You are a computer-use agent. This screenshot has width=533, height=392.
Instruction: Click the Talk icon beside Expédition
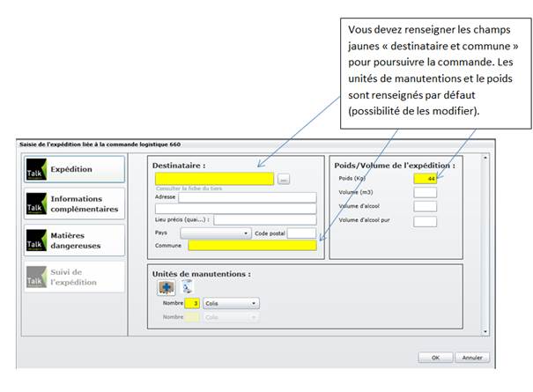coord(34,170)
